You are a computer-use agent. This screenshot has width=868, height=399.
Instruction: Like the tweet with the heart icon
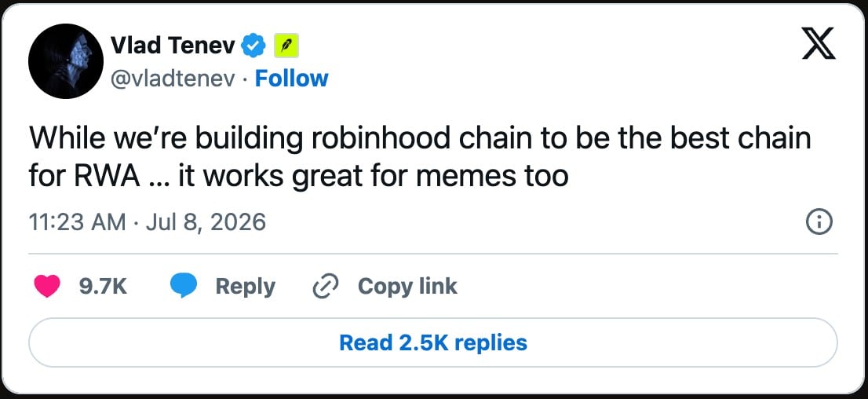47,287
